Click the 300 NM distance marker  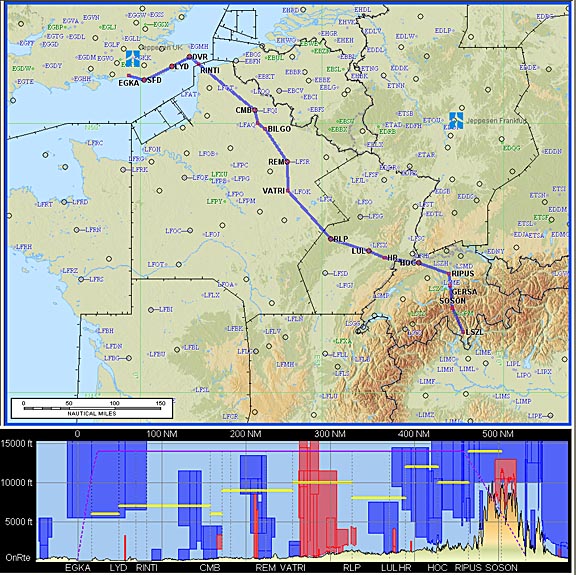coord(330,434)
